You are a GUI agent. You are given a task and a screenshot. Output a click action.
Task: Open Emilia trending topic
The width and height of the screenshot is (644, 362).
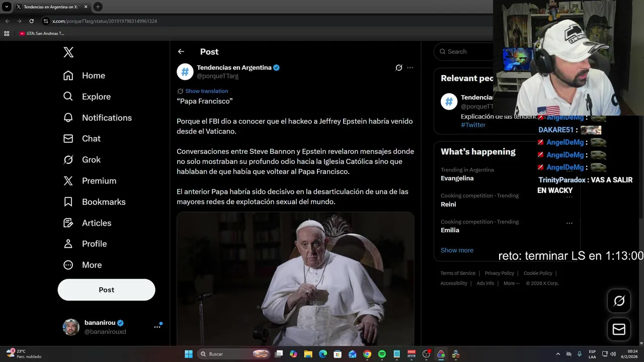[450, 230]
